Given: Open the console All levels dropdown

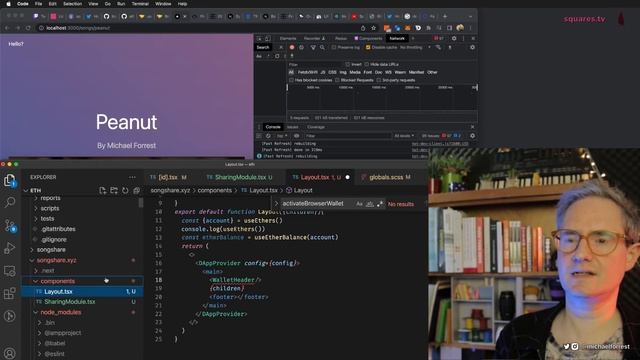Looking at the screenshot, I should point(404,136).
